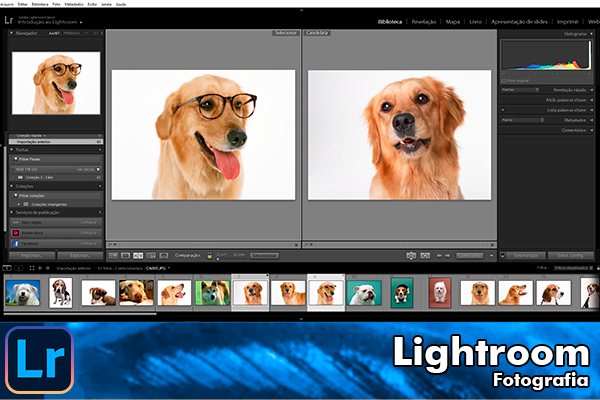Switch to Survey view in toolbar
Viewport: 600px width, 400px height.
pos(151,255)
